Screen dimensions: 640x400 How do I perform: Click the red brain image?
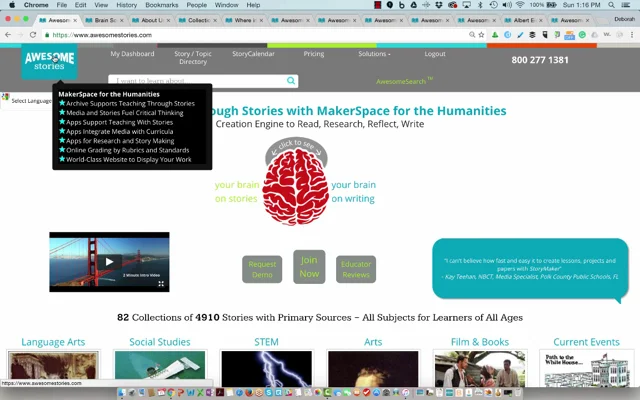pyautogui.click(x=296, y=187)
